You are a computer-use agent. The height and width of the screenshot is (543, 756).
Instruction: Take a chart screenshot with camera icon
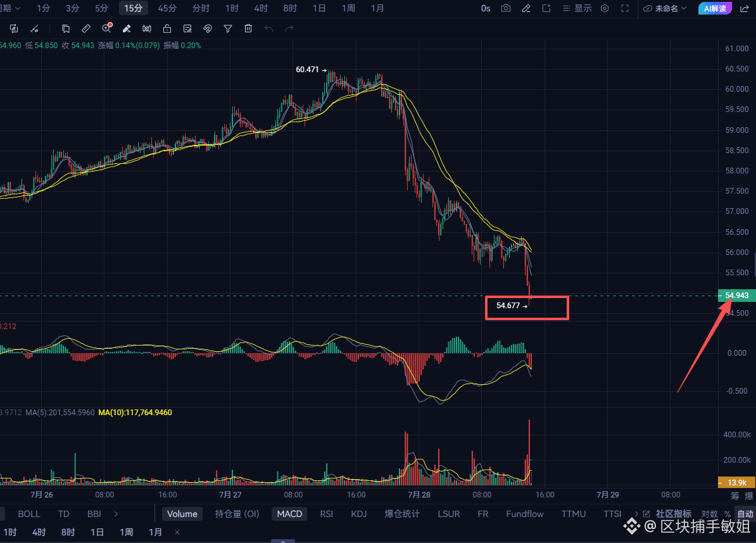(x=506, y=8)
